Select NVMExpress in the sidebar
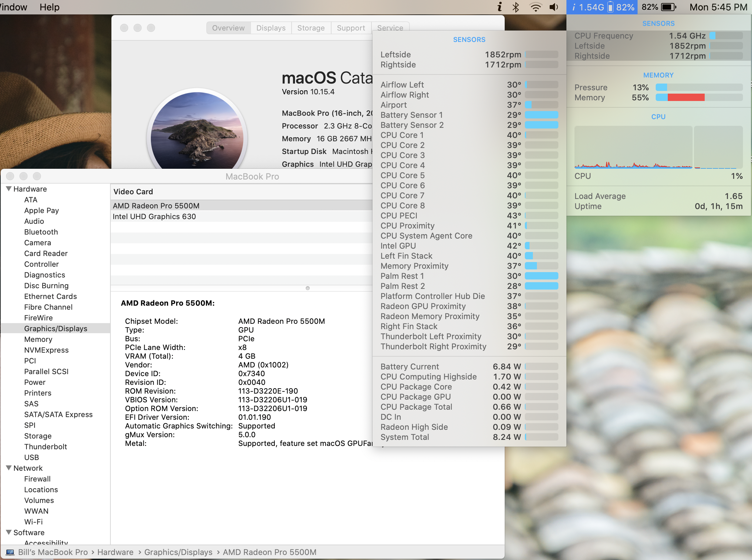 (46, 350)
